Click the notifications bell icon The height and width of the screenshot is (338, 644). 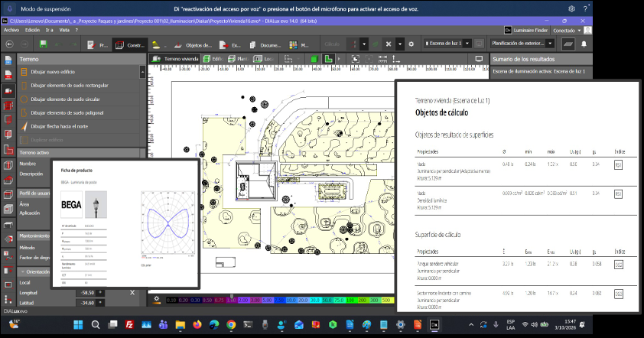(584, 44)
